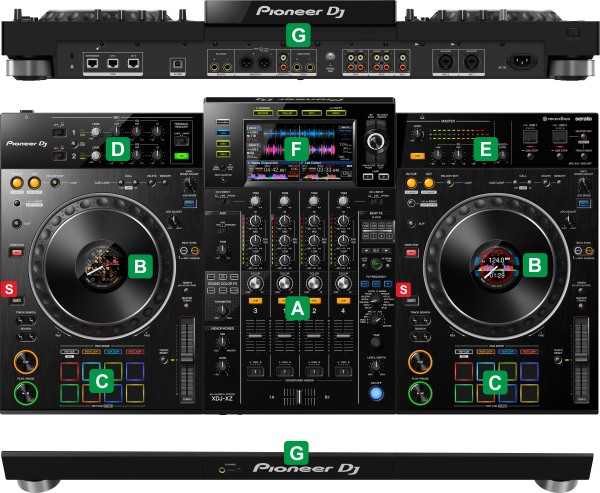Tap the green BEAT FX TAP button
The width and height of the screenshot is (600, 493).
376,264
